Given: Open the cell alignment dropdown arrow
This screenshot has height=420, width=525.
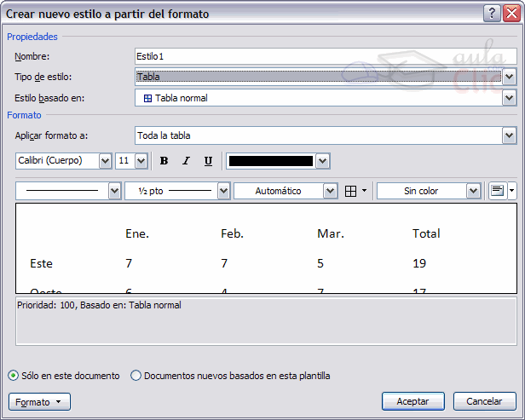Looking at the screenshot, I should 512,191.
